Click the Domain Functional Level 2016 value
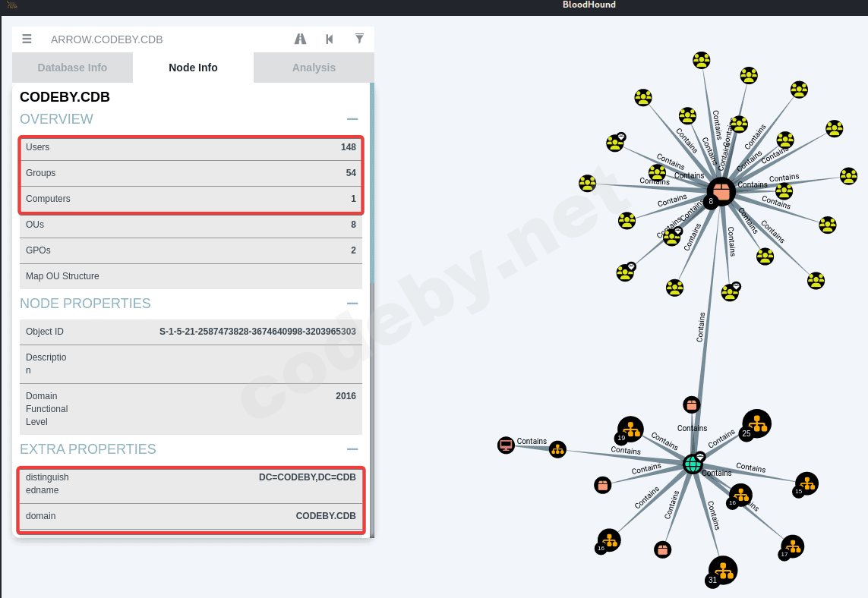This screenshot has width=868, height=598. (346, 396)
